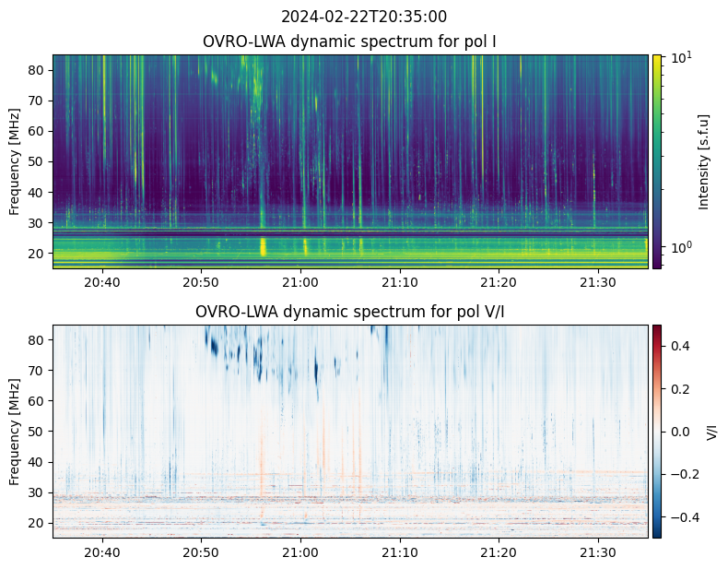This screenshot has height=569, width=728.
Task: Select the 'dynamic spectrum for pol V/I' title
Action: click(350, 312)
